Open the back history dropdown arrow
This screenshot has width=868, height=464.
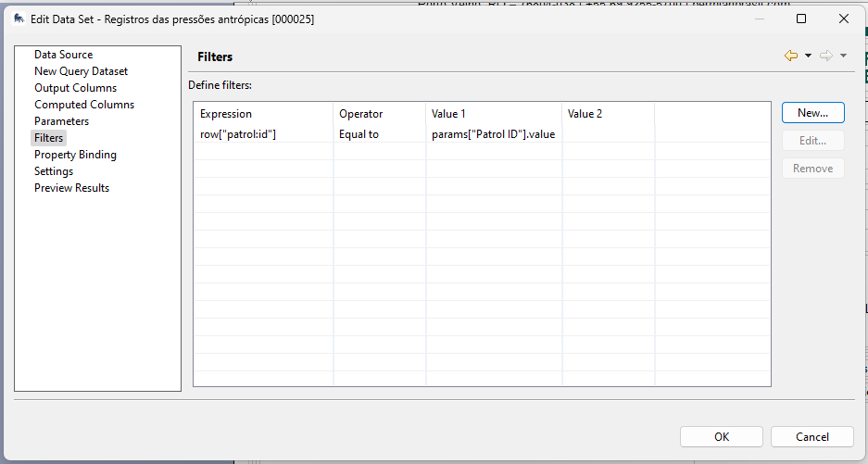pyautogui.click(x=808, y=56)
